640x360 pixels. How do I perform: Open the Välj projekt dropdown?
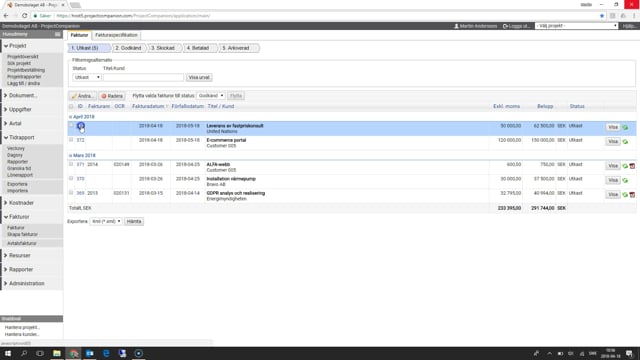pos(576,26)
